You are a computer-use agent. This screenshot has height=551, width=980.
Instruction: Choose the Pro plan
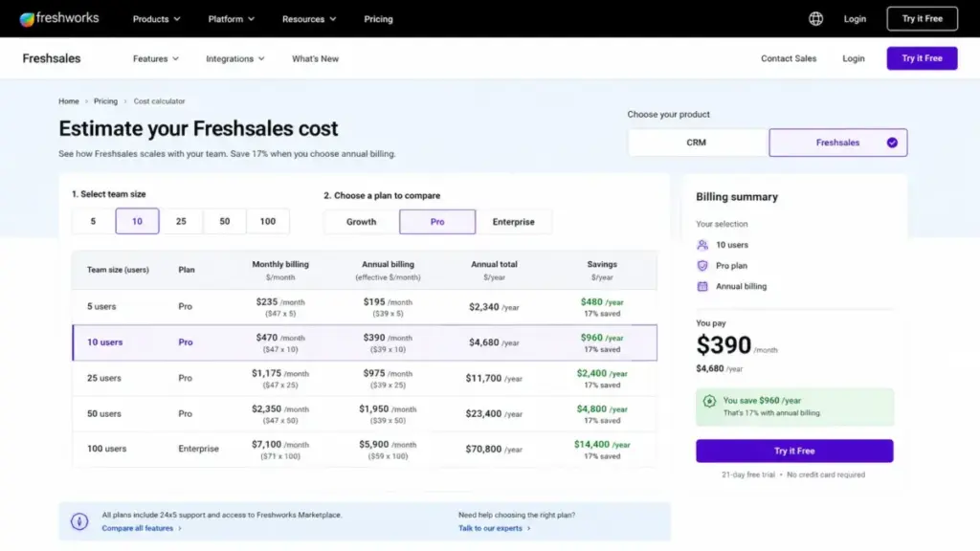pyautogui.click(x=437, y=222)
